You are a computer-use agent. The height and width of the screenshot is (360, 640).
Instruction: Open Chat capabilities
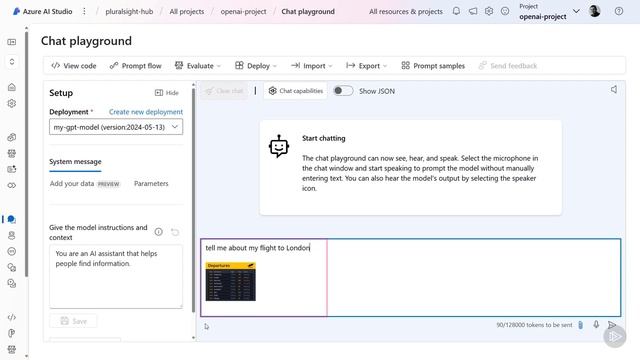(296, 91)
